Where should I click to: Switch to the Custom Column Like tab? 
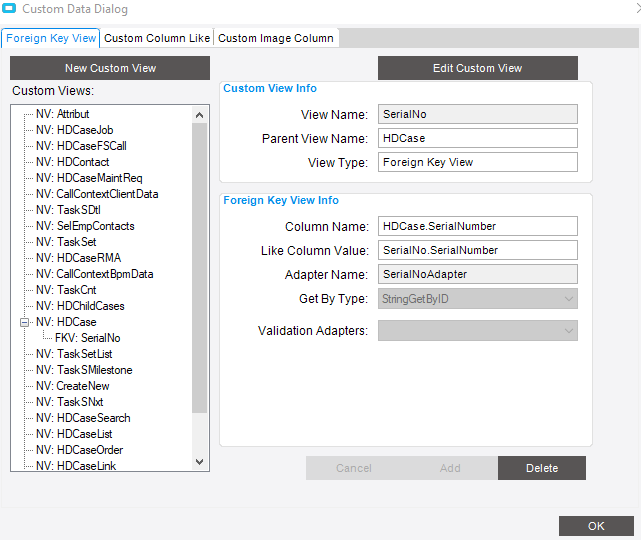(x=157, y=38)
